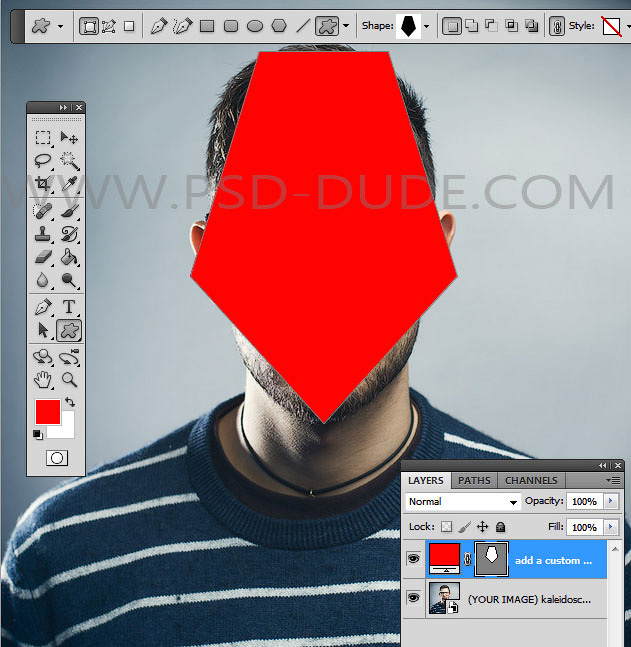Switch to the Channels tab
This screenshot has height=647, width=631.
[531, 481]
